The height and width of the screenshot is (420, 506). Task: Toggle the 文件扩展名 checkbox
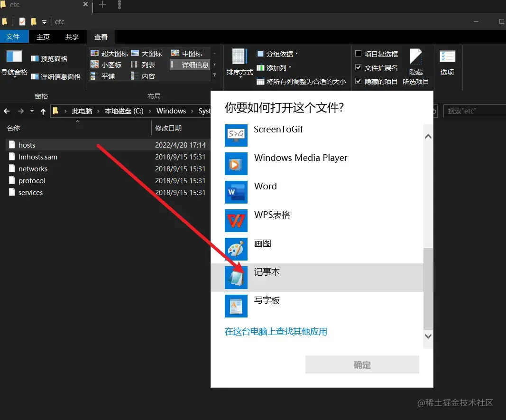coord(358,67)
